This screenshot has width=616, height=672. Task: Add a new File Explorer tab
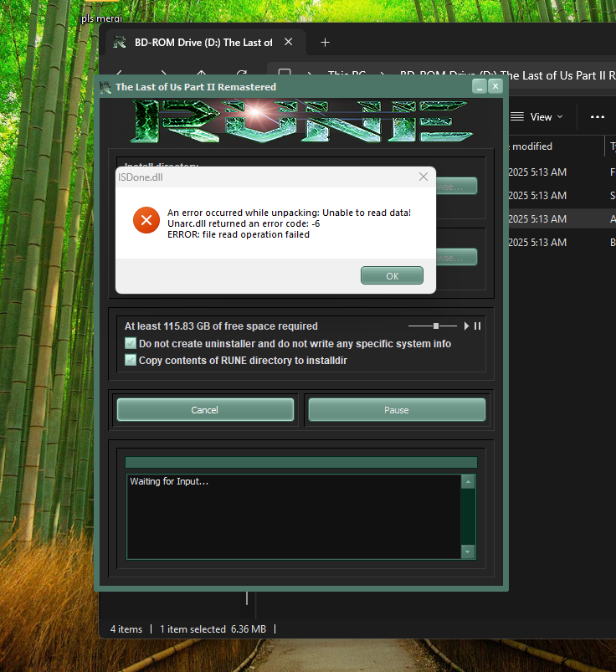coord(326,43)
